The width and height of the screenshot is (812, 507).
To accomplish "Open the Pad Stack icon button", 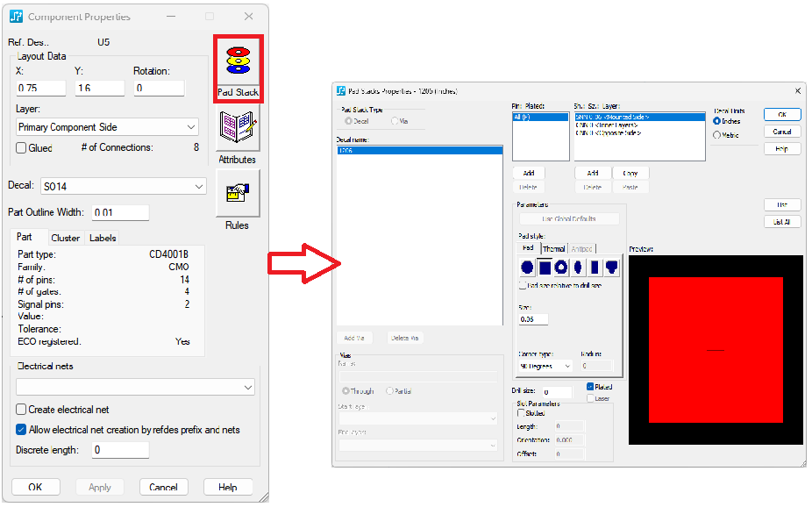I will [x=238, y=68].
